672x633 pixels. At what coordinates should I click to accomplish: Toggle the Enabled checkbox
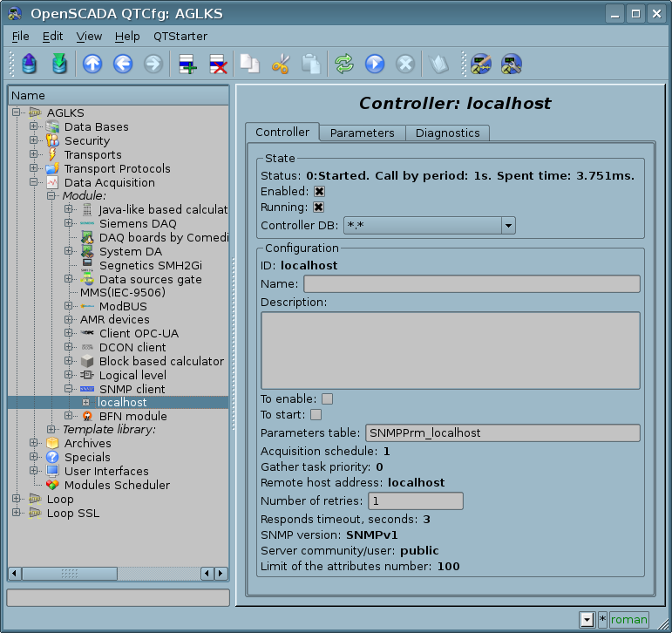click(319, 191)
